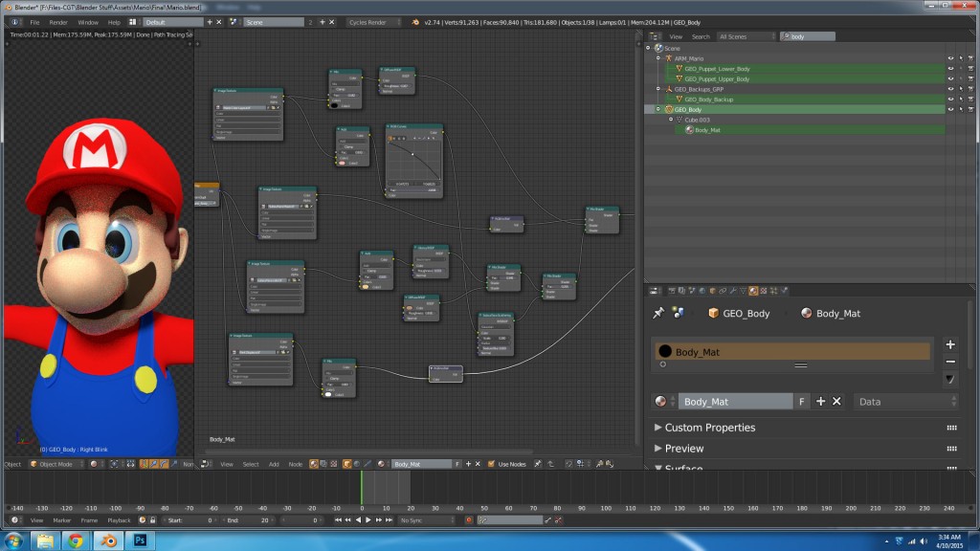Collapse the GEO_Body outliner entry
Image resolution: width=980 pixels, height=551 pixels.
[657, 108]
